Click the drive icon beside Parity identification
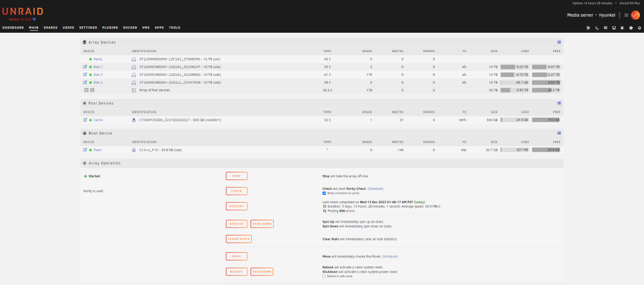644x285 pixels. click(134, 59)
